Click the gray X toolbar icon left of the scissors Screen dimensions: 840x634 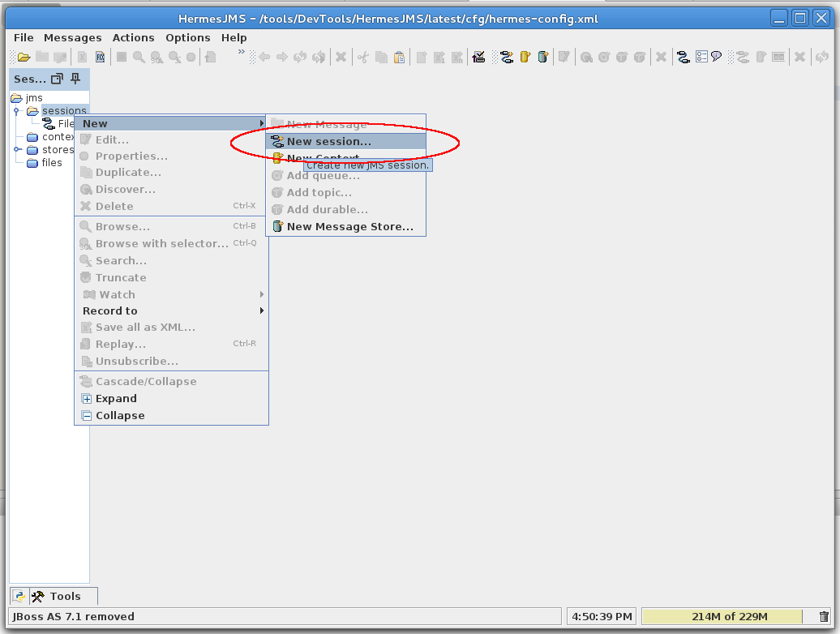coord(341,57)
